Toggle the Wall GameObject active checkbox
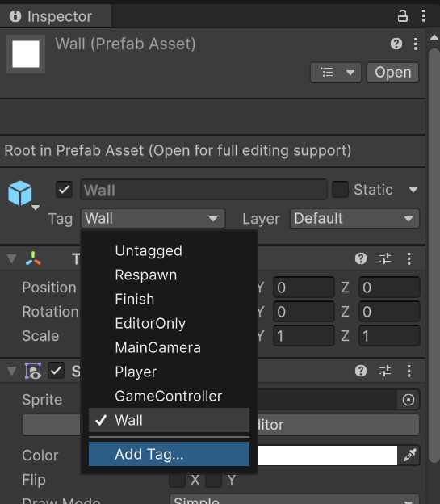This screenshot has height=504, width=440. point(64,189)
